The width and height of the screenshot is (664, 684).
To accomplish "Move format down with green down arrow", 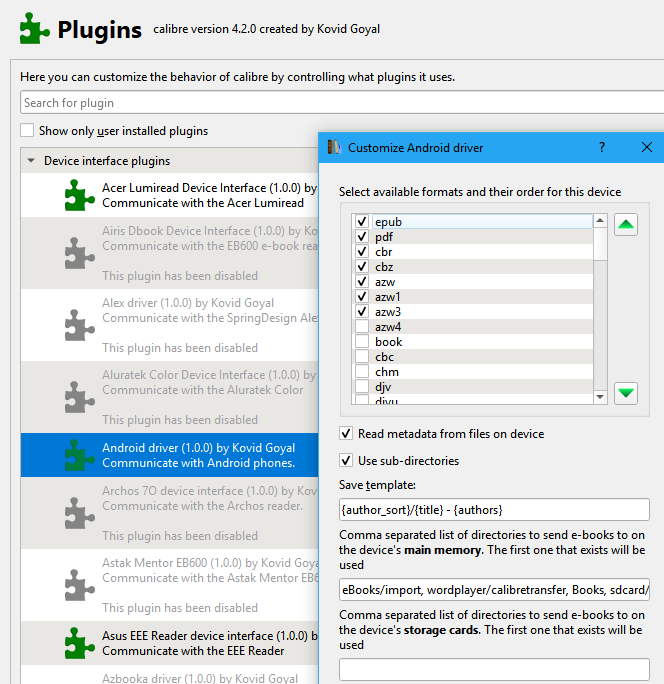I will pyautogui.click(x=626, y=393).
